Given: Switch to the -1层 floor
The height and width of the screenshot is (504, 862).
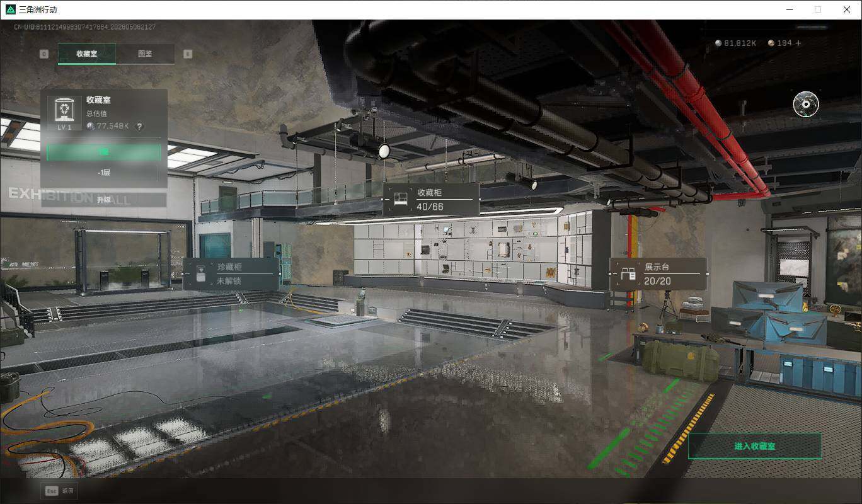Looking at the screenshot, I should tap(103, 172).
